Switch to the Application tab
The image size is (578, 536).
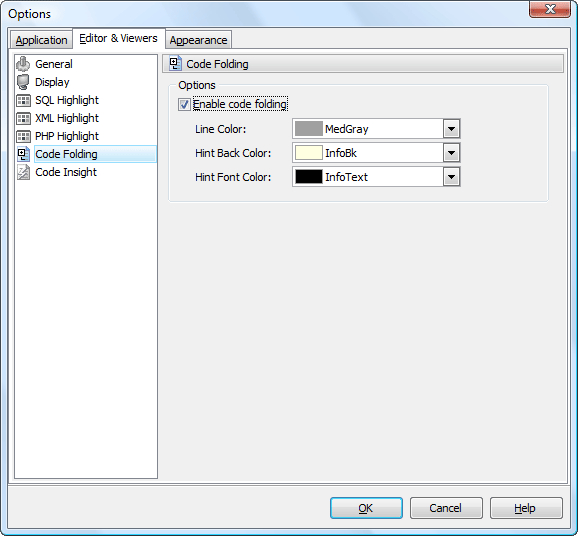click(x=41, y=40)
